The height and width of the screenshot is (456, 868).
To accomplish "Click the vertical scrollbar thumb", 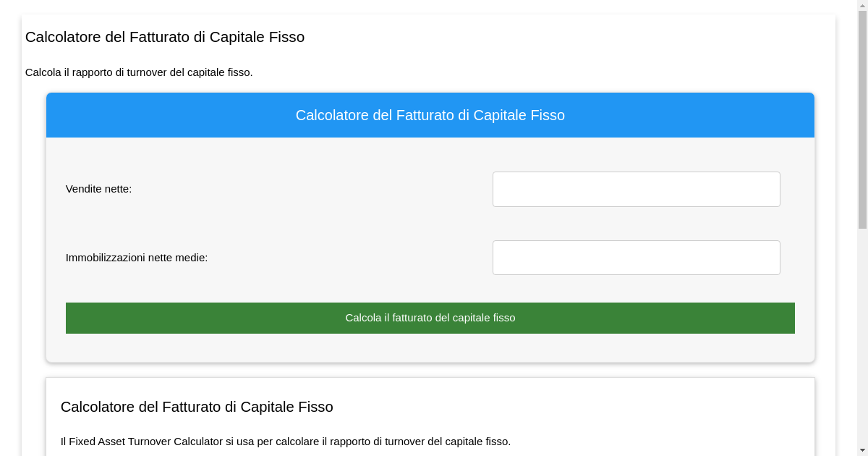I will [863, 116].
